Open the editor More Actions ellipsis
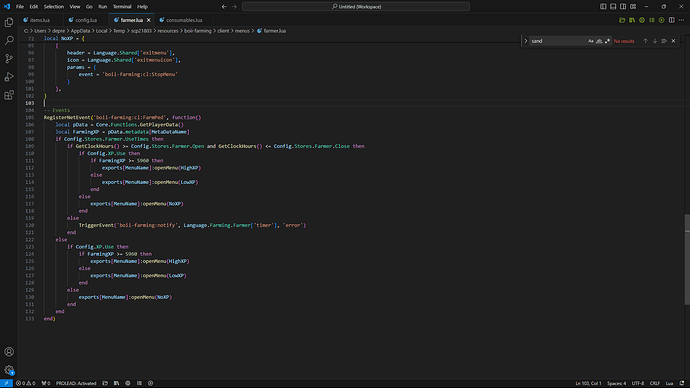690x388 pixels. pyautogui.click(x=681, y=20)
